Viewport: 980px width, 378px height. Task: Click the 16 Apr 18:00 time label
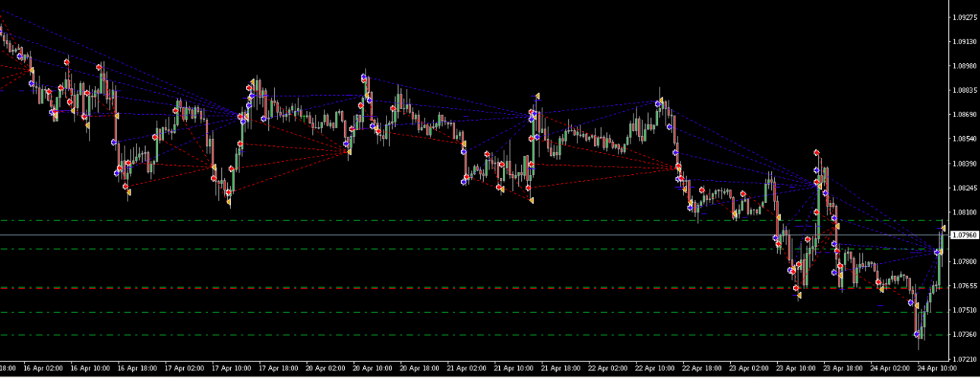[138, 368]
